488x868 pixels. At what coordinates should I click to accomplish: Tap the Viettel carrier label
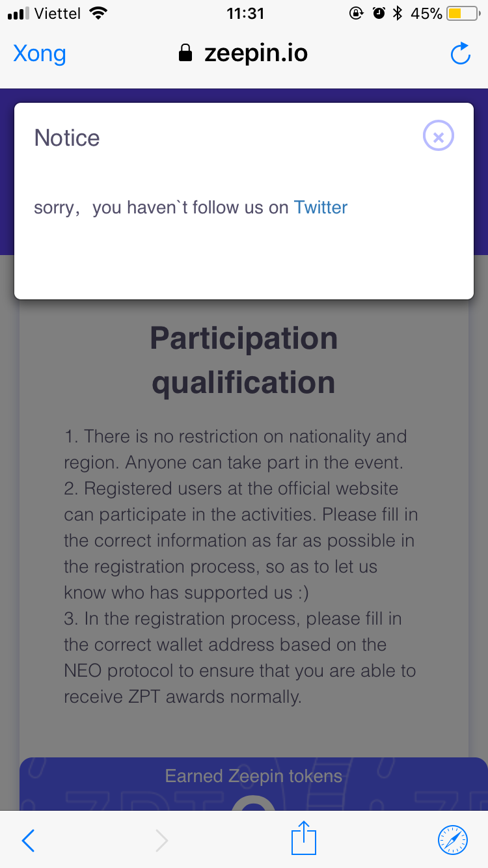coord(57,14)
